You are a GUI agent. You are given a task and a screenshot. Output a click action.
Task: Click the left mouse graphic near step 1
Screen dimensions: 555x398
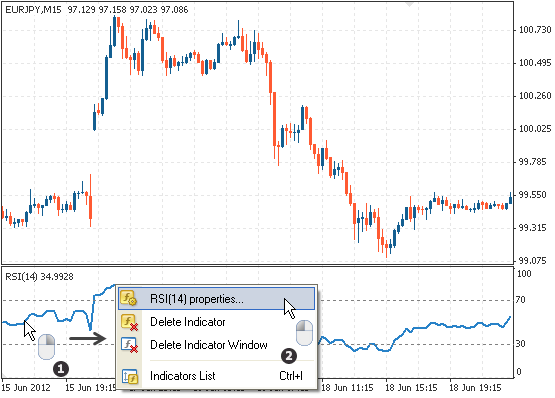pyautogui.click(x=46, y=346)
